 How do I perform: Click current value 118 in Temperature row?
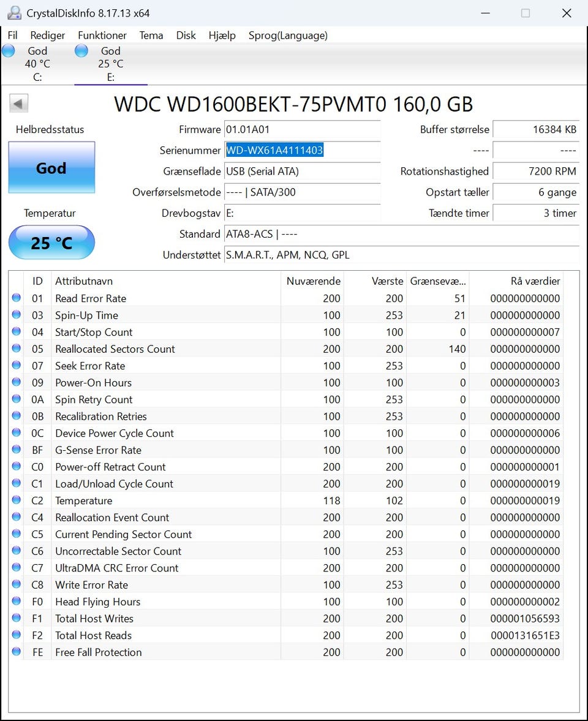pyautogui.click(x=331, y=500)
